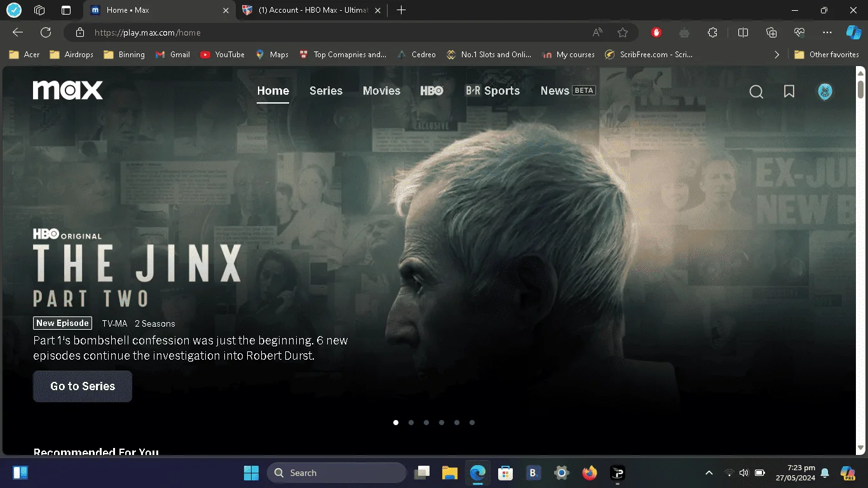Open Binning favorites folder
Viewport: 868px width, 488px height.
point(124,55)
